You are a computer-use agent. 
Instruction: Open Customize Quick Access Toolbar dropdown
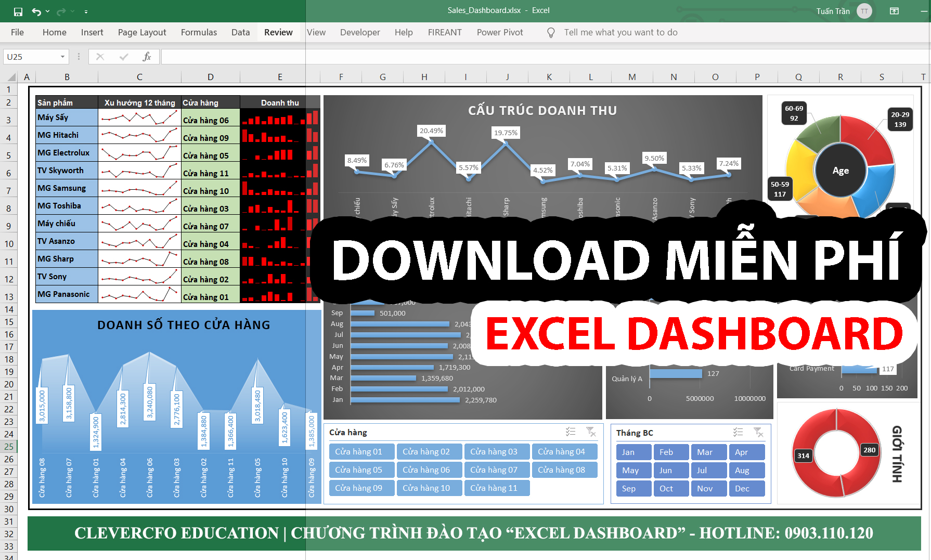pos(86,11)
